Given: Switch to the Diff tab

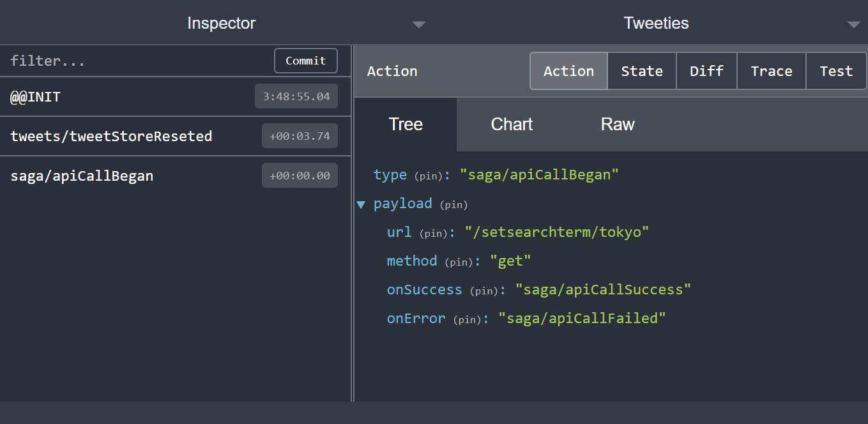Looking at the screenshot, I should click(x=706, y=71).
